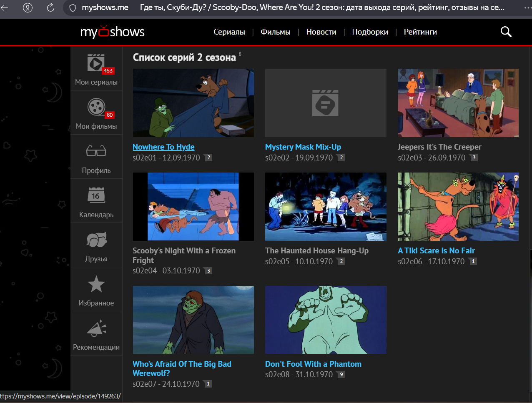The width and height of the screenshot is (532, 403).
Task: Click the s02e08 - 31.10.1970 date text
Action: [299, 374]
